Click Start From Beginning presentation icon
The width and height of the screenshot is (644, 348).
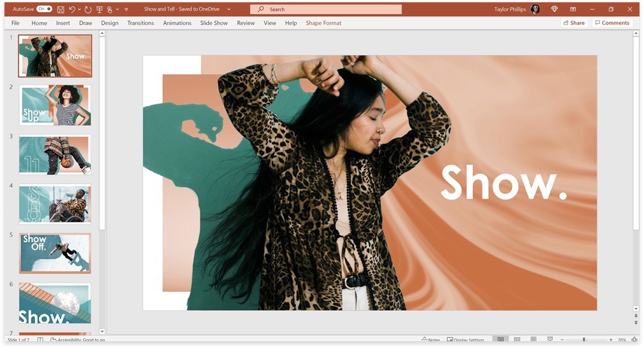pos(99,9)
